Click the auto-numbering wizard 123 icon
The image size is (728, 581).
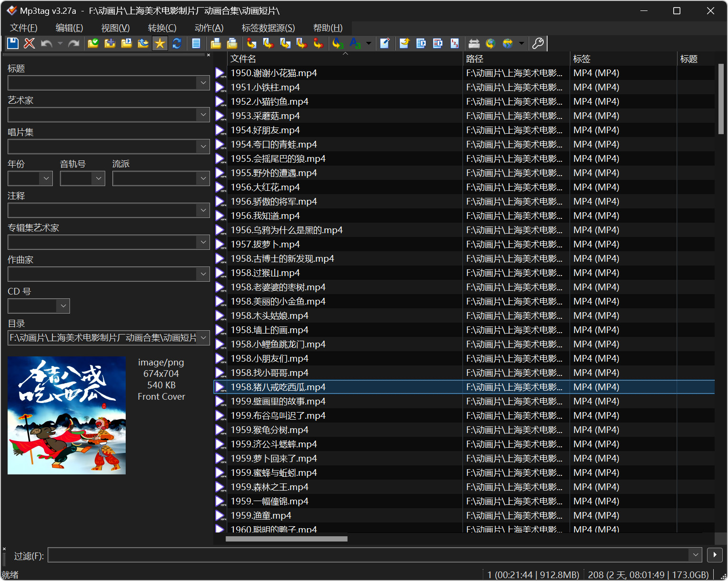tap(455, 44)
